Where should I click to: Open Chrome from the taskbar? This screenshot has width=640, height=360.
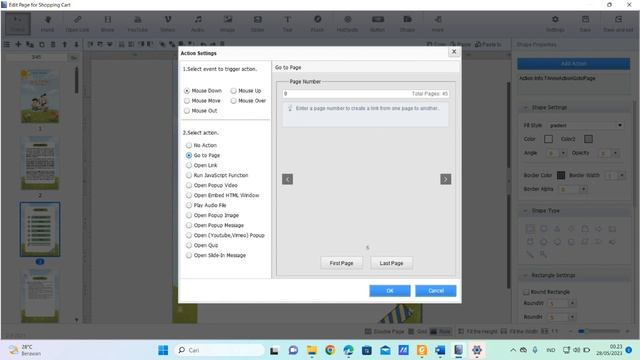click(330, 350)
